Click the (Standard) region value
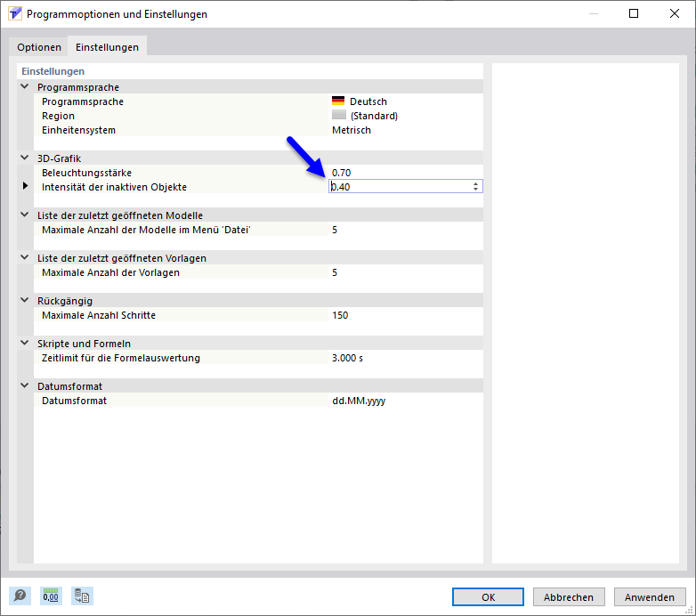 [374, 116]
